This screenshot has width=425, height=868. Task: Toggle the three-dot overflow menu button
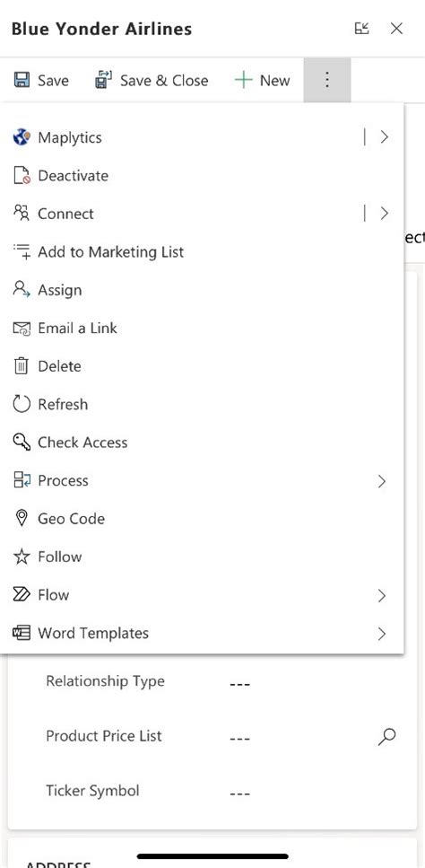pyautogui.click(x=327, y=80)
